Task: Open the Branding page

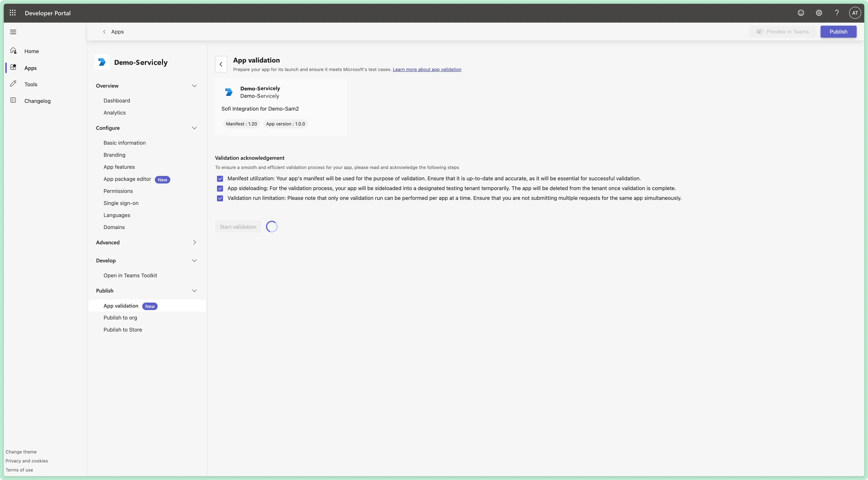Action: click(x=114, y=155)
